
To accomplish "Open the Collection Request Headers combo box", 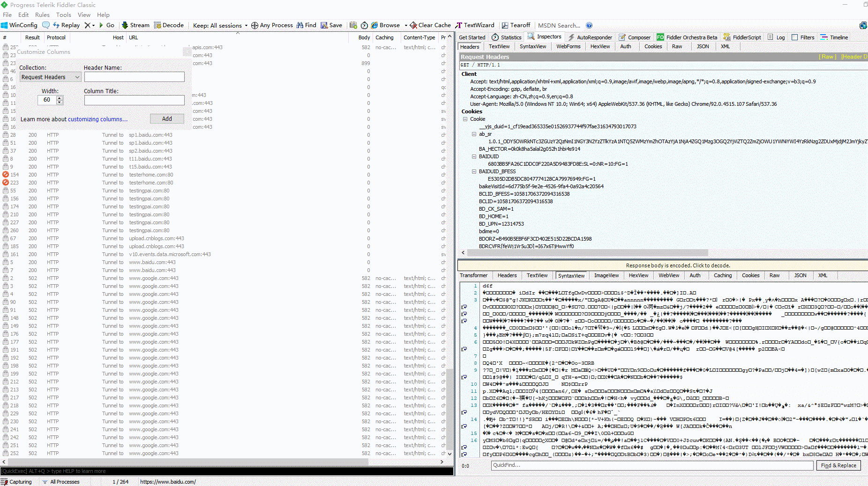I will 51,77.
